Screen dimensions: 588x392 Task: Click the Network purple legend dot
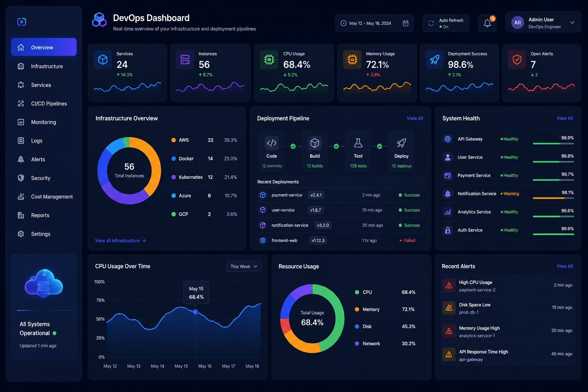357,344
